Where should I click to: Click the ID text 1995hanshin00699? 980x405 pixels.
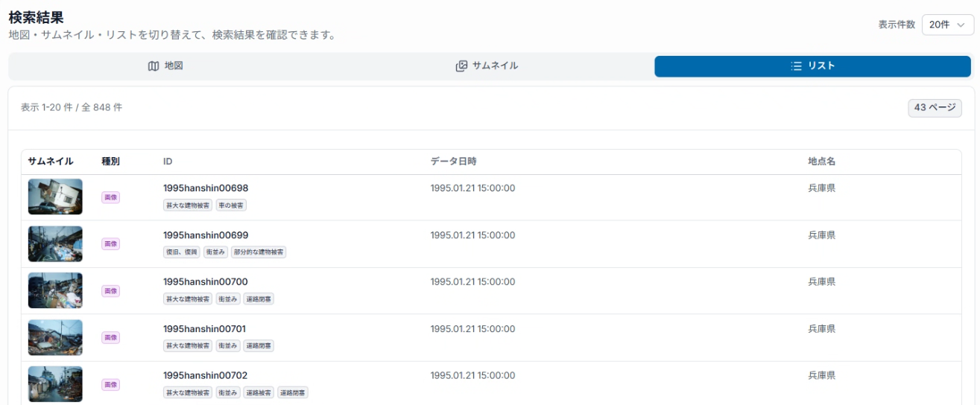206,235
